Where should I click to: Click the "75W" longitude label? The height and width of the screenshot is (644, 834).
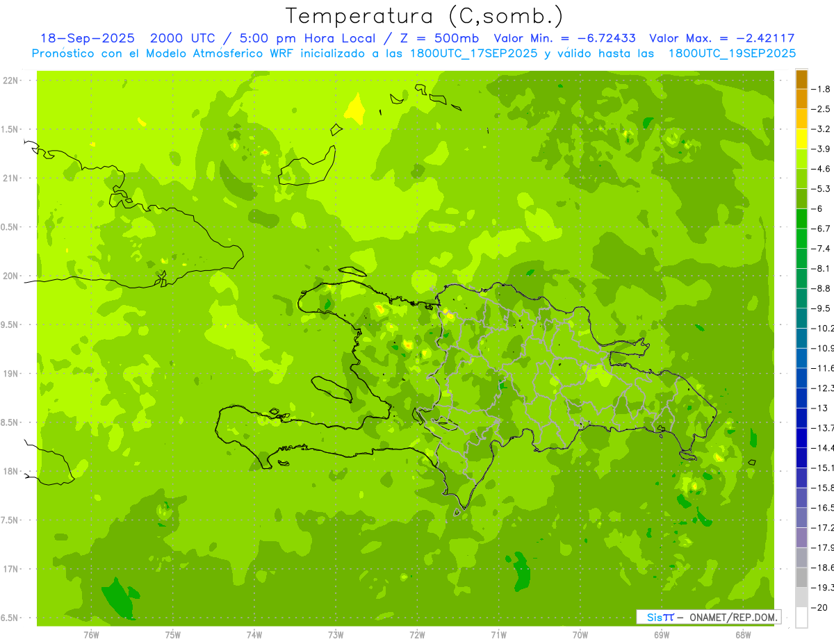click(x=173, y=634)
